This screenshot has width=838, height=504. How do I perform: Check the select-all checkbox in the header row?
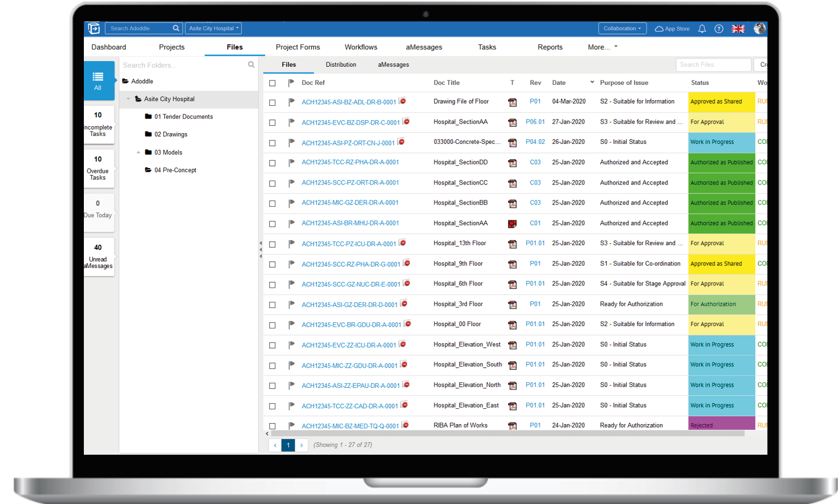coord(272,83)
